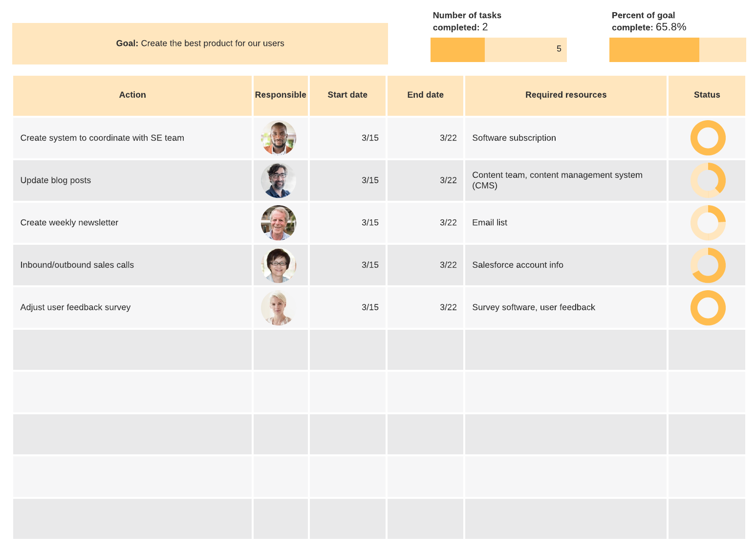The image size is (756, 555).
Task: Select the avatar for Update blog posts
Action: (x=279, y=180)
